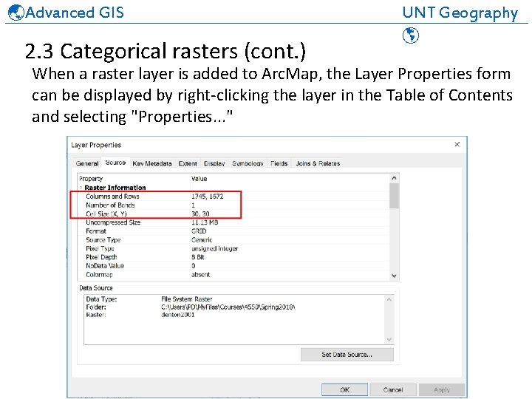Click the UNT Geography globe icon
Image resolution: width=532 pixels, height=399 pixels.
pos(411,35)
